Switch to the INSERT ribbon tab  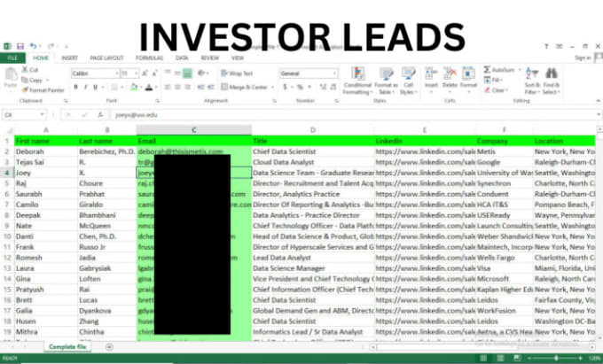pyautogui.click(x=69, y=58)
